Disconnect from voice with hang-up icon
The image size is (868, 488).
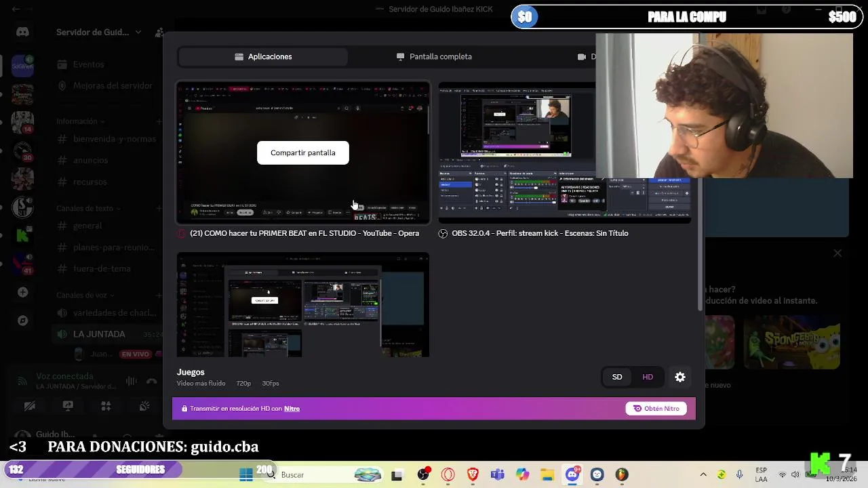[152, 382]
